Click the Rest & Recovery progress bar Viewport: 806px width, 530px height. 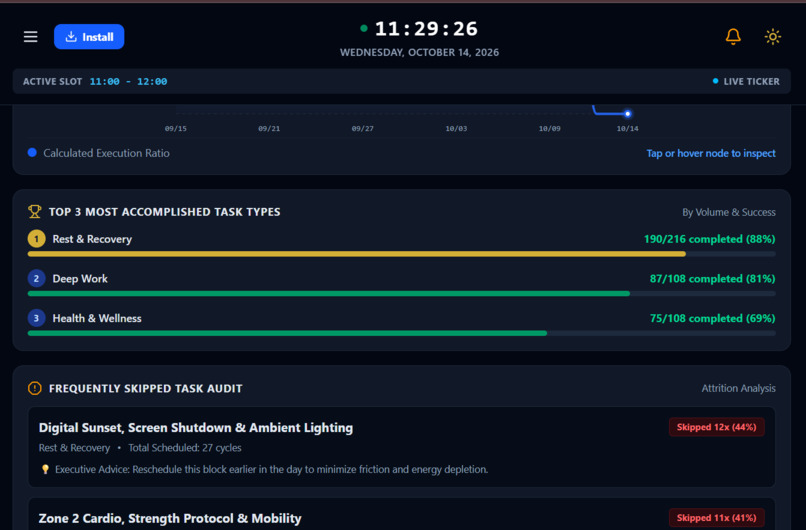click(401, 254)
